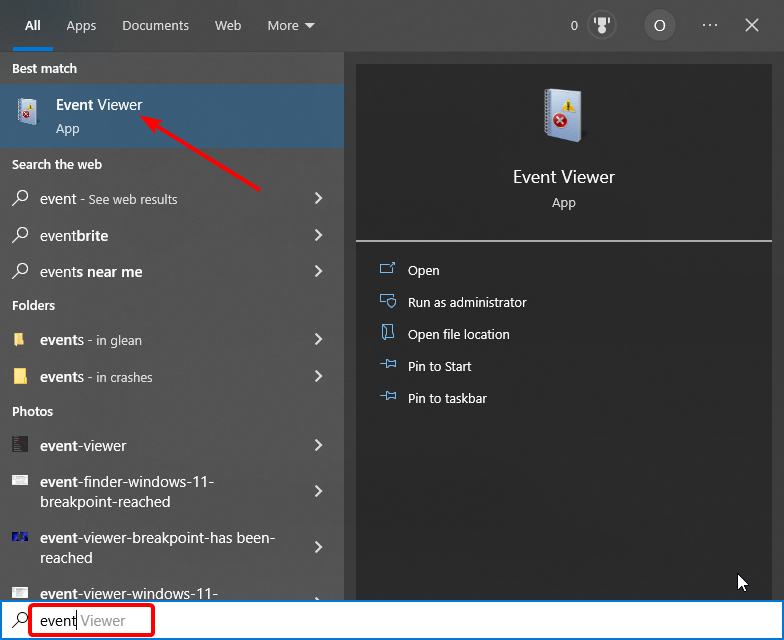Image resolution: width=784 pixels, height=640 pixels.
Task: Expand arrow for 'events - in glean'
Action: [318, 340]
